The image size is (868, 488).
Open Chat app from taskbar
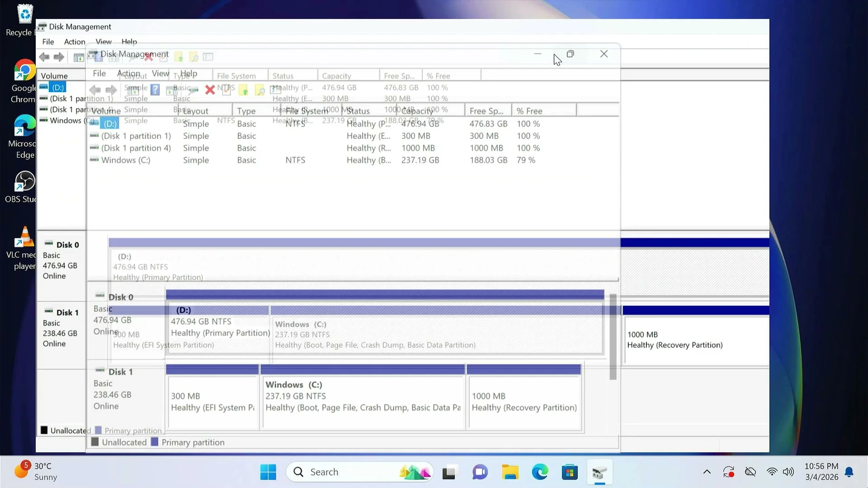pos(480,472)
